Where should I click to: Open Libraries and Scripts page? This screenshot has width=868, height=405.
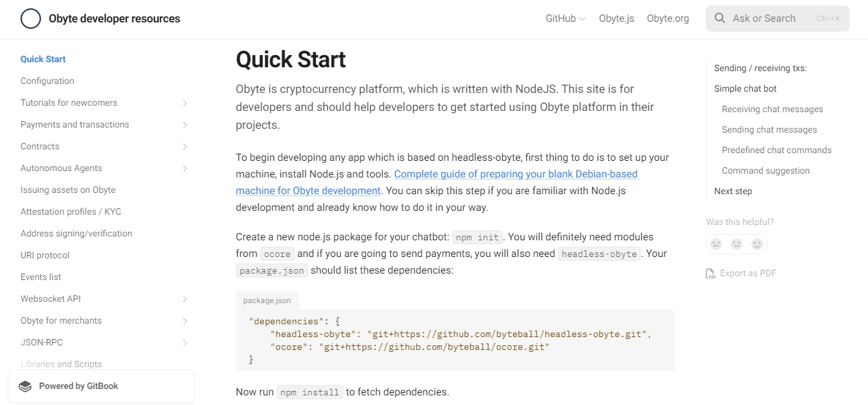point(61,364)
